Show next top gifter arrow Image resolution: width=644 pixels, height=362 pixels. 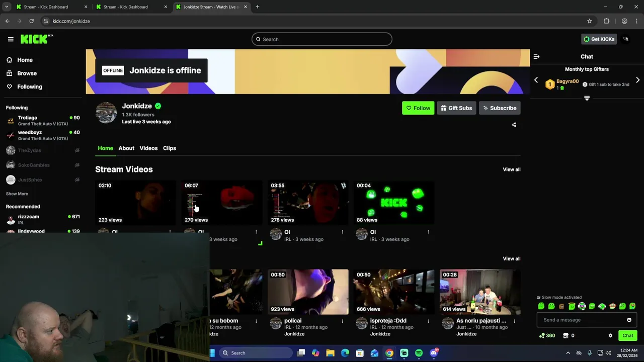(x=637, y=80)
